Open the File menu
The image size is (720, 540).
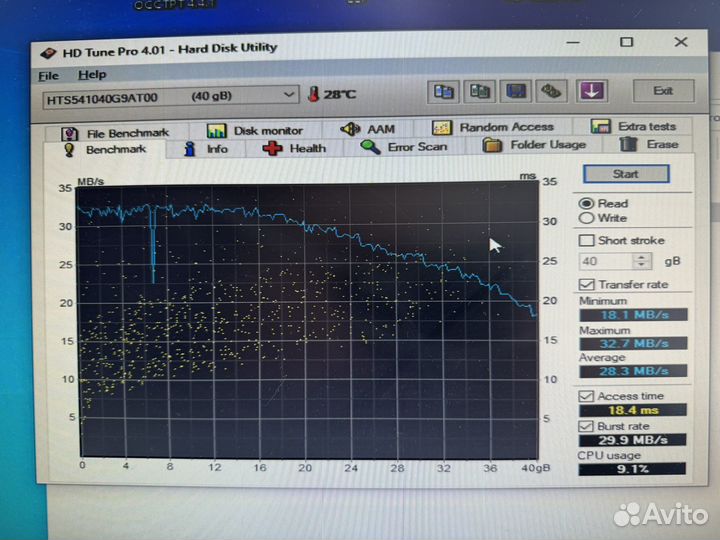49,76
